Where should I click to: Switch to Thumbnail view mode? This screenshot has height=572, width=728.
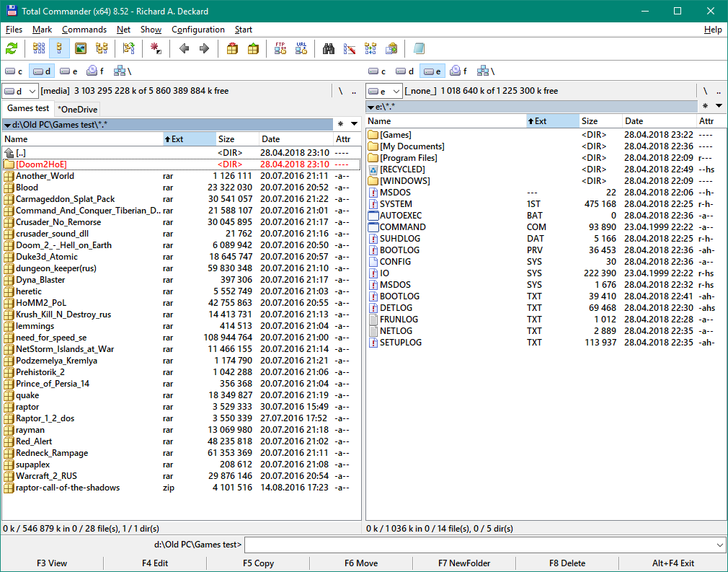pyautogui.click(x=81, y=49)
